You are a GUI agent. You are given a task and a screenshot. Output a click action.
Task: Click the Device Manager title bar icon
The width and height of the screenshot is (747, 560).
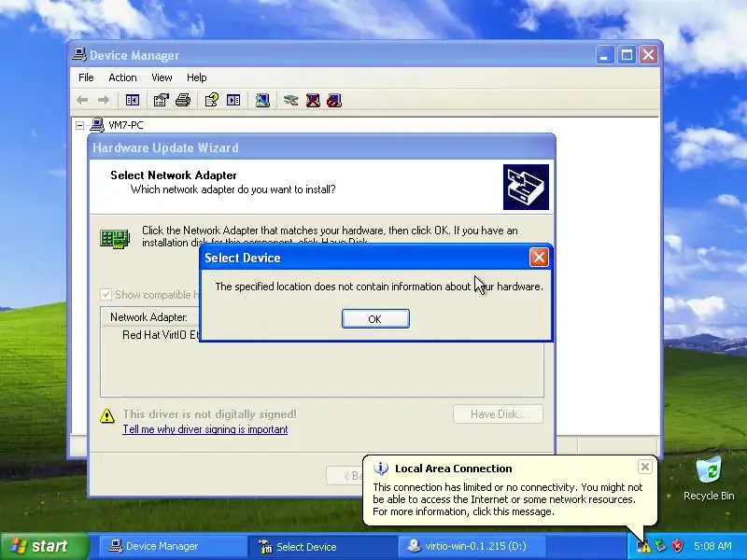[x=79, y=54]
